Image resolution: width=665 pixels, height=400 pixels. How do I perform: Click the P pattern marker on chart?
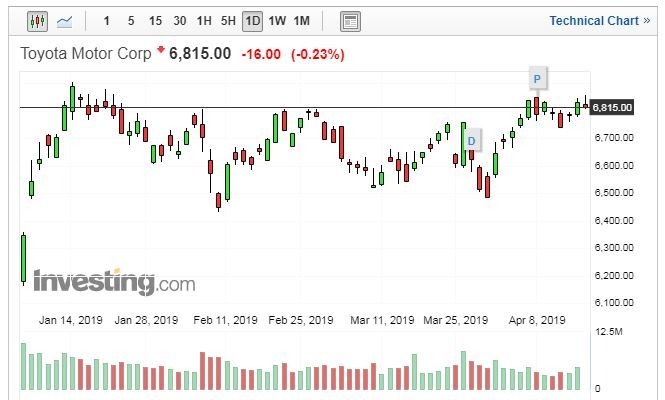coord(537,78)
